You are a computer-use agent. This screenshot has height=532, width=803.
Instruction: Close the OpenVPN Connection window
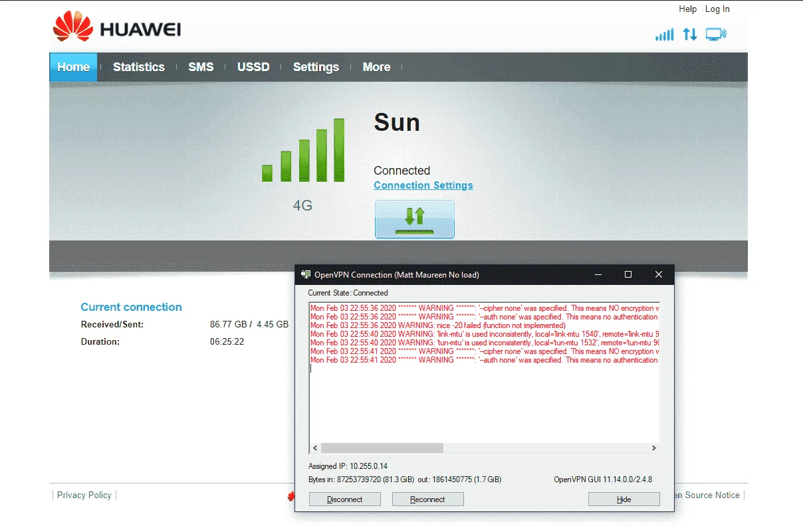(x=659, y=274)
